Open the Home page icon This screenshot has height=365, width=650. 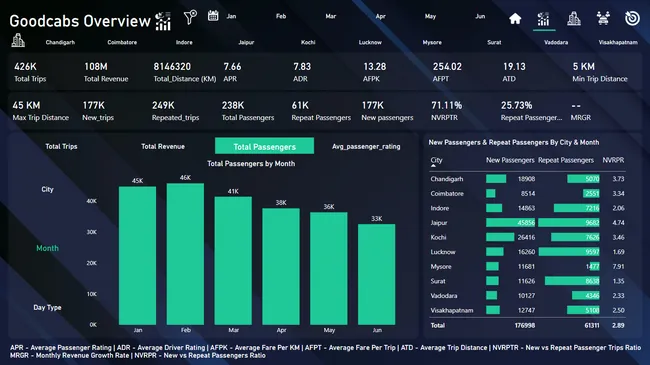pyautogui.click(x=515, y=19)
